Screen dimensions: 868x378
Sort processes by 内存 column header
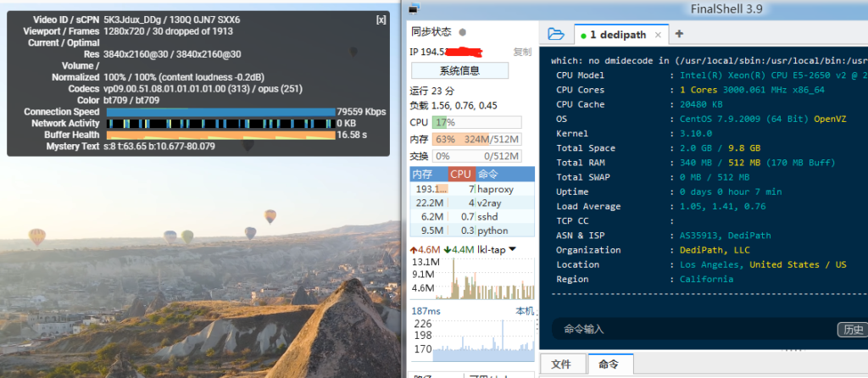422,174
